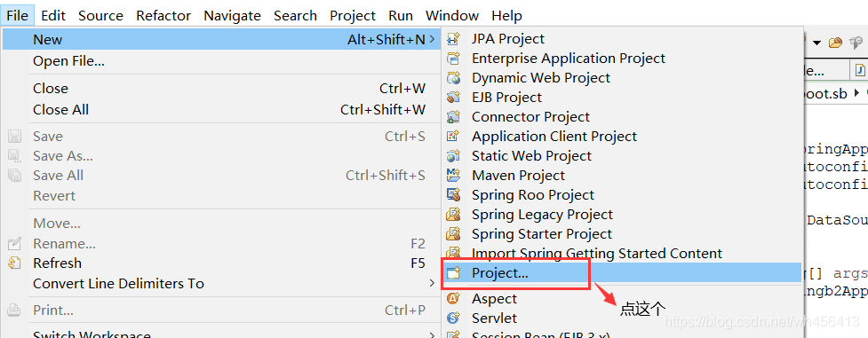Click the Maven Project icon
Viewport: 868px width, 338px height.
[x=453, y=176]
